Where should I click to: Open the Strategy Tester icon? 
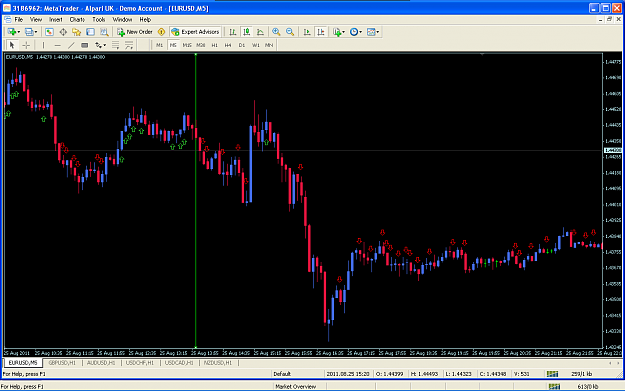tap(104, 32)
